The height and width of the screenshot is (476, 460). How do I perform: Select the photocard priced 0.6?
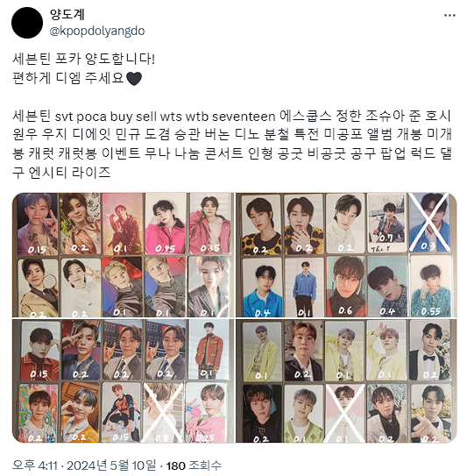pos(345,287)
